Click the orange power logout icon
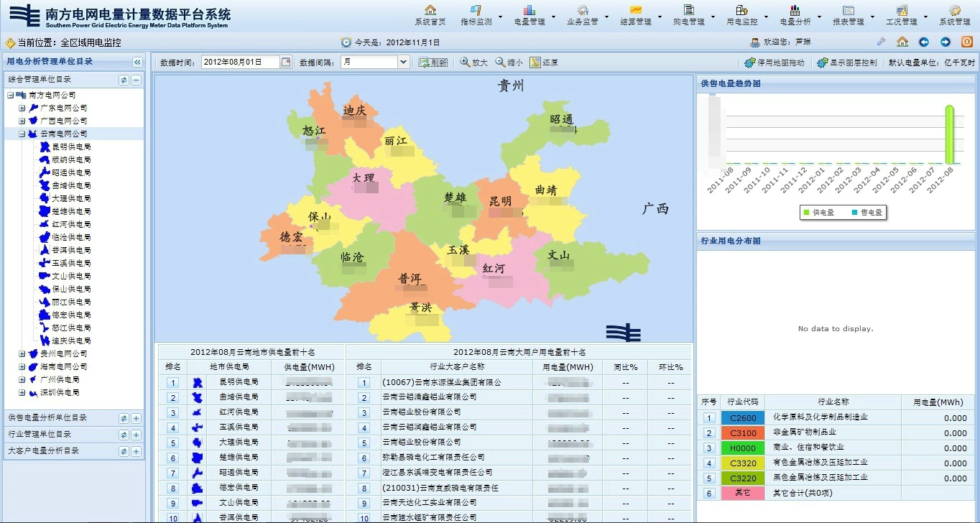Image resolution: width=980 pixels, height=523 pixels. click(966, 42)
